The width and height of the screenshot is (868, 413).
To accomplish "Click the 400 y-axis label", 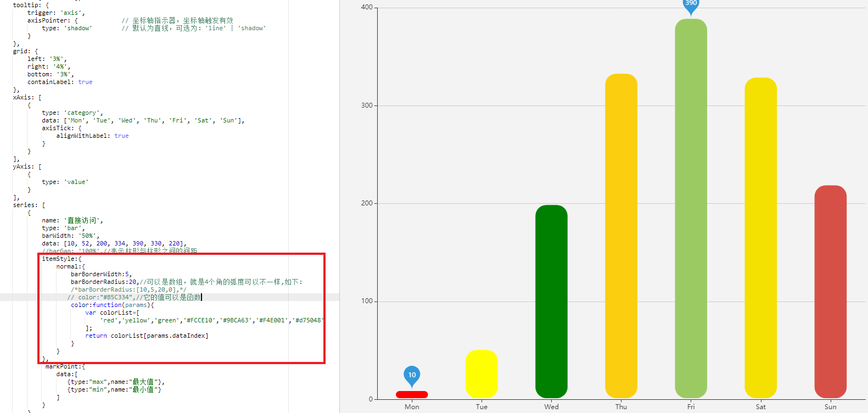I will (x=367, y=7).
